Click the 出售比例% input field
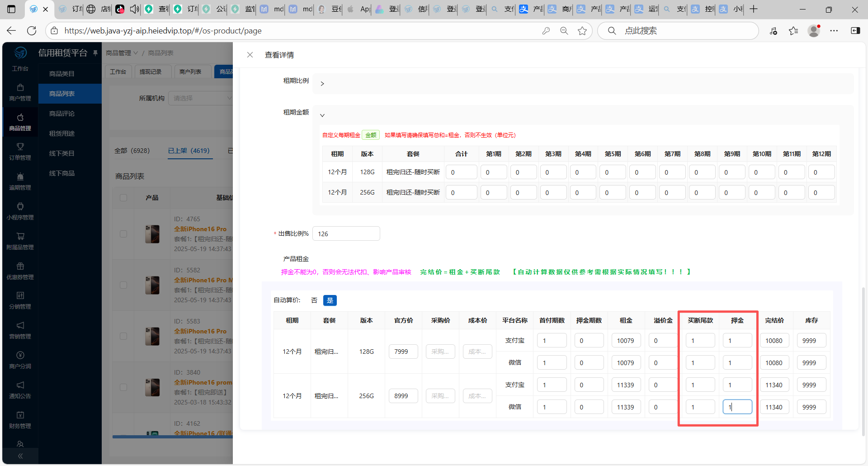868x466 pixels. point(346,233)
